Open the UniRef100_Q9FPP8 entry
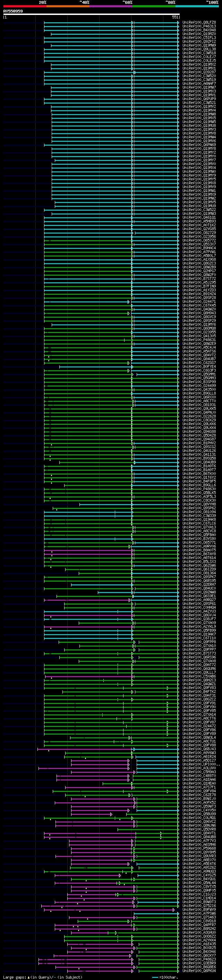222x980 pixels. [199, 642]
